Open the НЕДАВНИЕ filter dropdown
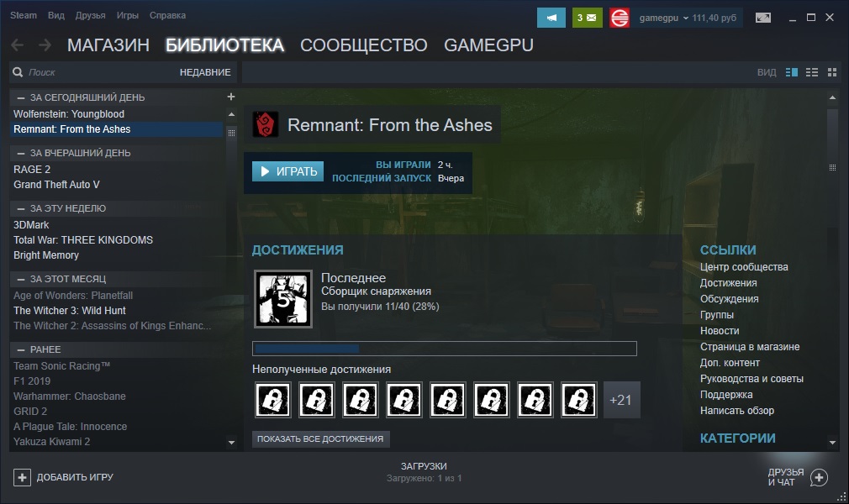This screenshot has width=849, height=504. [x=205, y=72]
